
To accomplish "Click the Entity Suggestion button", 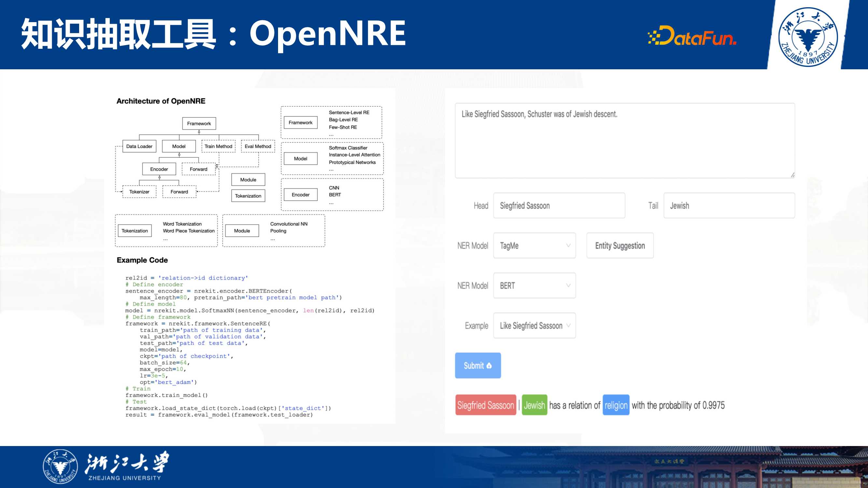I will coord(620,246).
